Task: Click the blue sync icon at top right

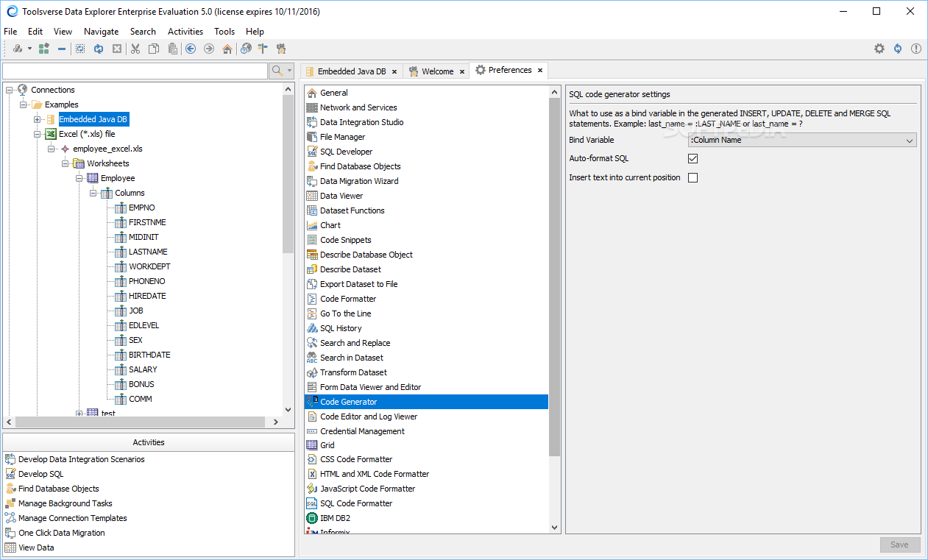Action: (x=898, y=49)
